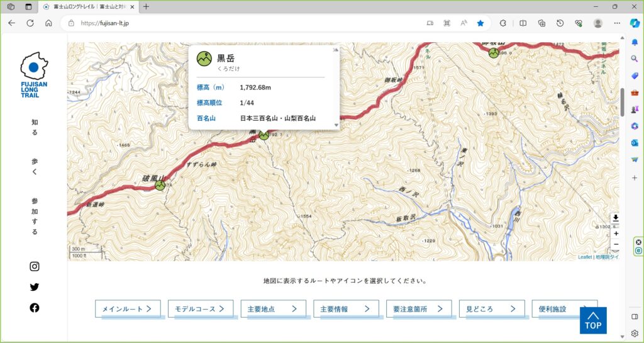Open the Twitter bird icon link
Image resolution: width=644 pixels, height=343 pixels.
(35, 287)
